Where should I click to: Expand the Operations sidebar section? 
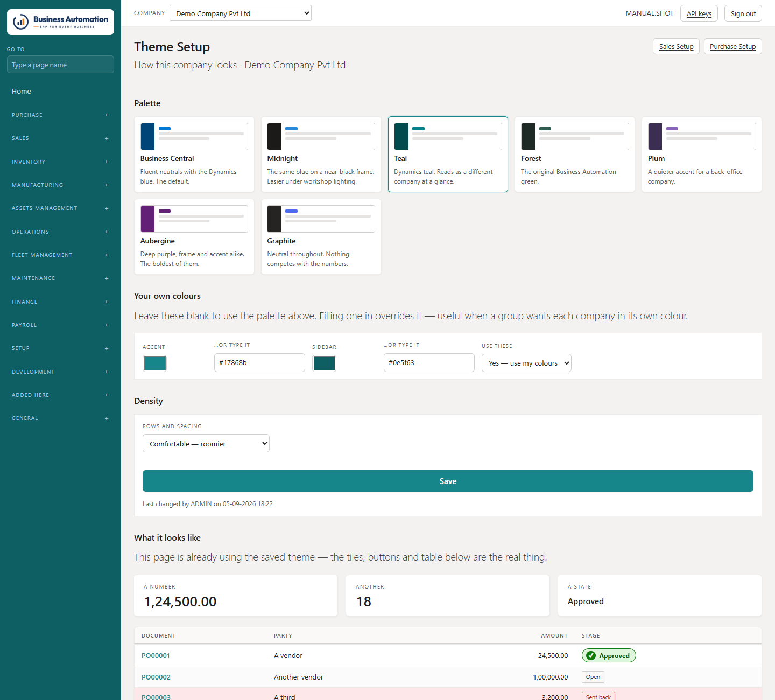[x=60, y=232]
